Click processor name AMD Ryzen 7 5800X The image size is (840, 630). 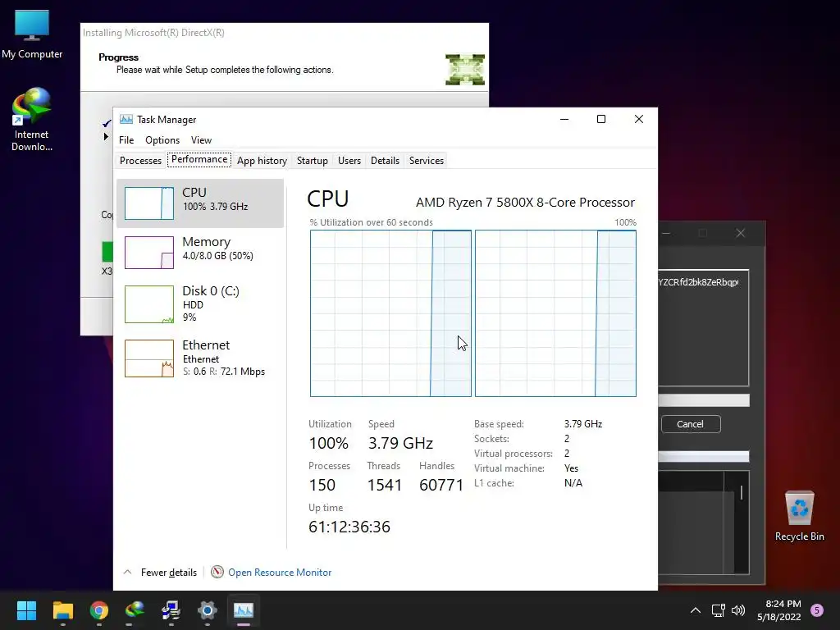(525, 202)
